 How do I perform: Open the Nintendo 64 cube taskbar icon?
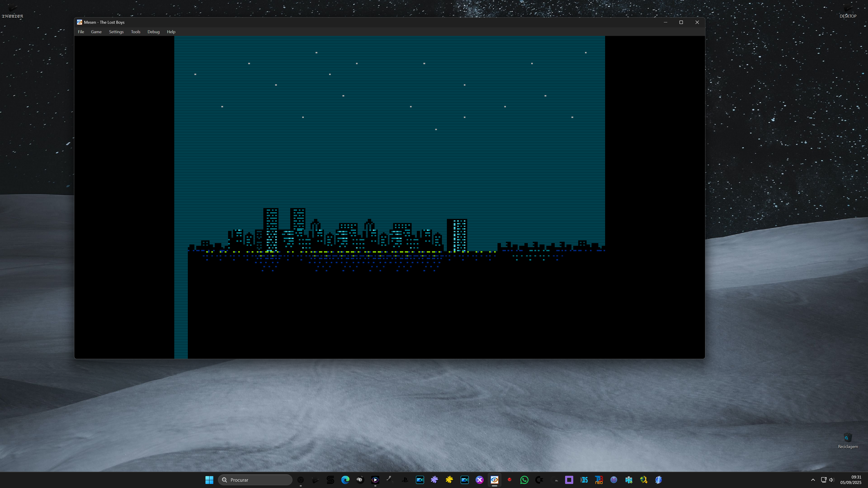point(629,480)
